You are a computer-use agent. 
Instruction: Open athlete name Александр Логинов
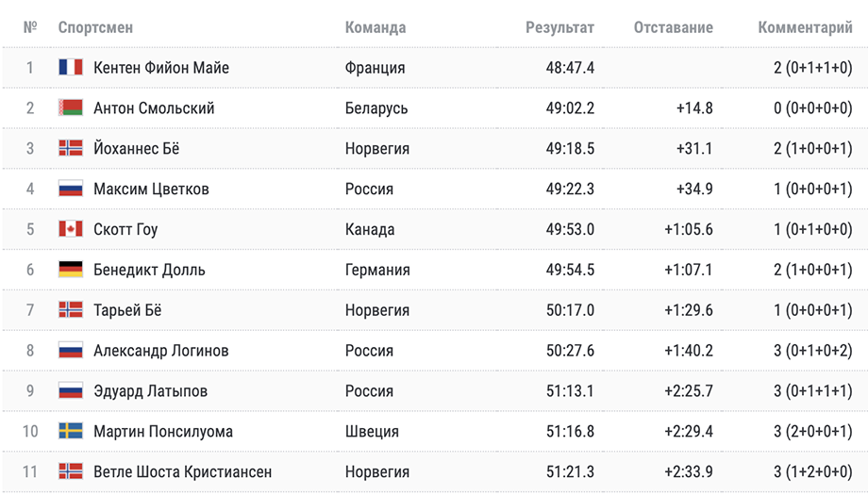tap(161, 351)
